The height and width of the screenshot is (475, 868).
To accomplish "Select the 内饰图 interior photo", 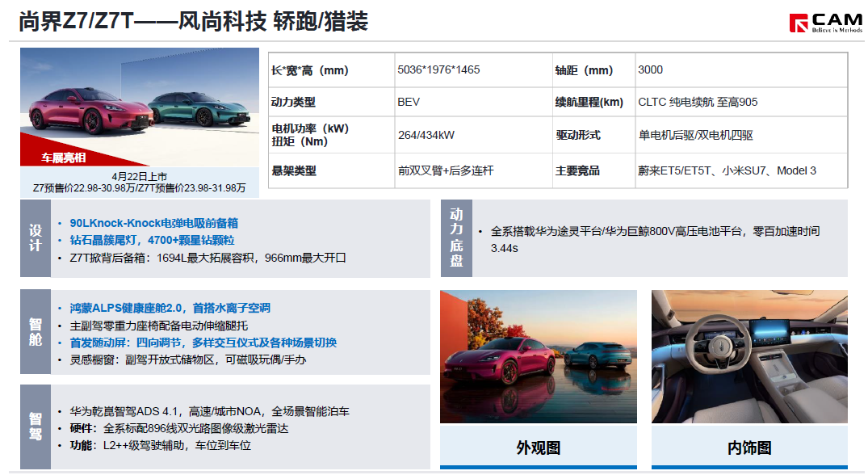I will click(749, 356).
